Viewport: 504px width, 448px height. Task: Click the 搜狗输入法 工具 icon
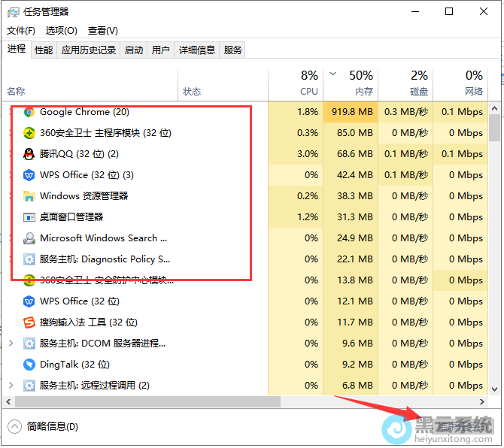click(x=29, y=322)
